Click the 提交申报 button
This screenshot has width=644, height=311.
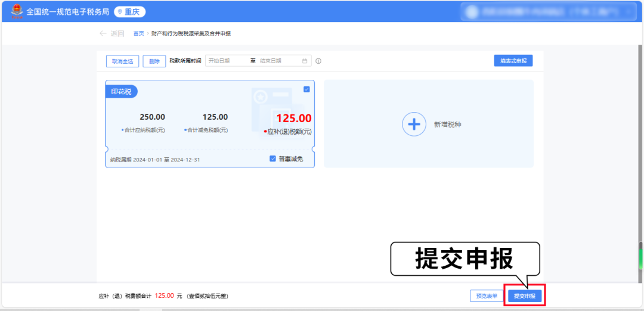(525, 296)
